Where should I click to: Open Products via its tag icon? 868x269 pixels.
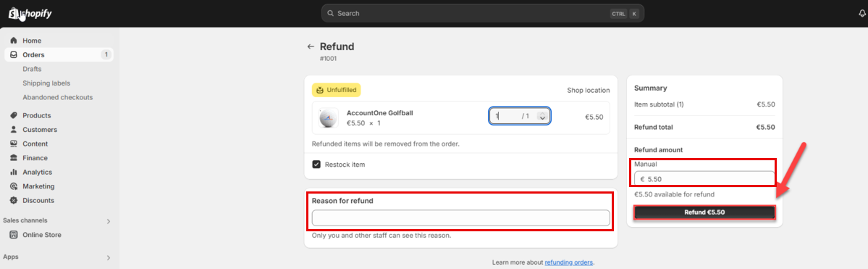(14, 115)
